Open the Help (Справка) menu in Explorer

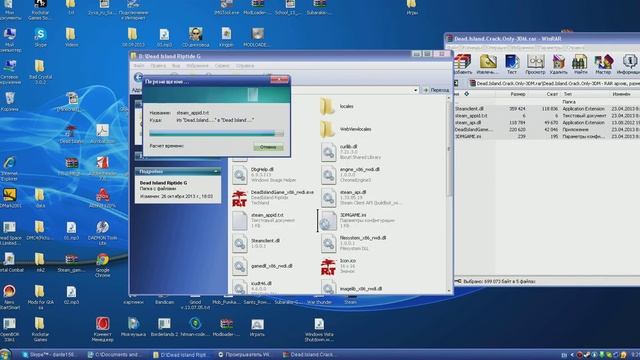pos(244,66)
